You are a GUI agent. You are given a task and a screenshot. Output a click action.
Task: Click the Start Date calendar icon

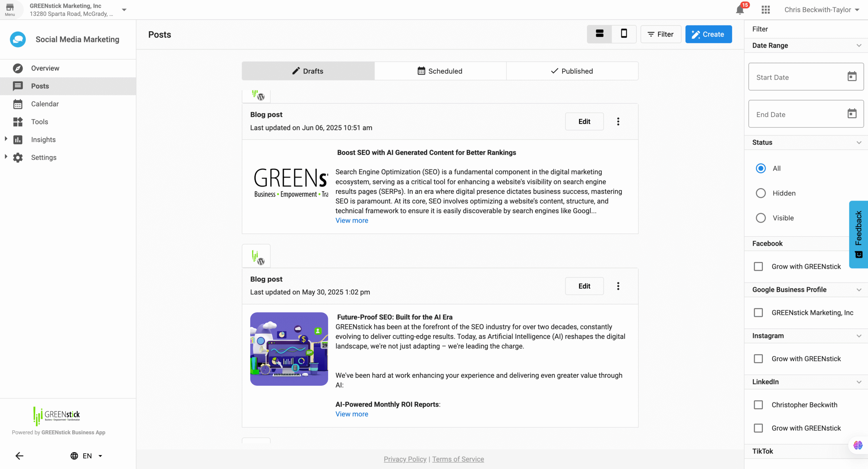point(852,77)
